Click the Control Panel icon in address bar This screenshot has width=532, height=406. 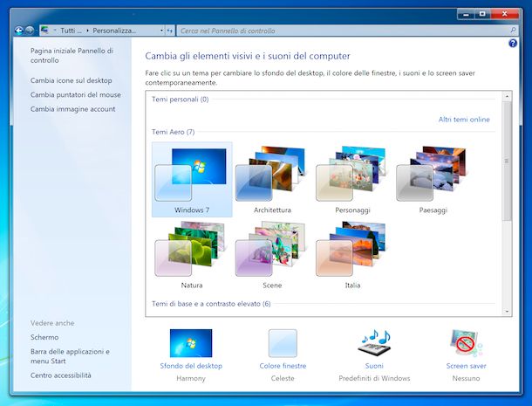(x=44, y=31)
